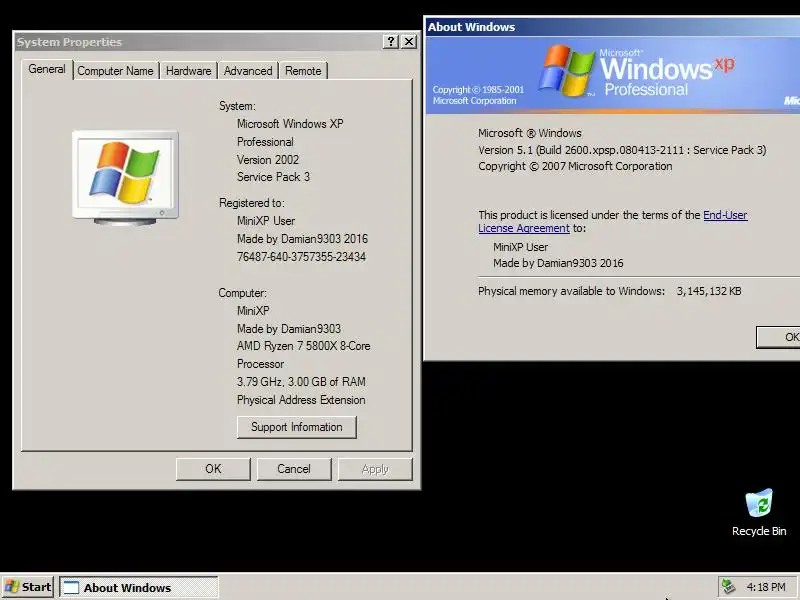Click OK in the About Windows dialog

tap(779, 337)
